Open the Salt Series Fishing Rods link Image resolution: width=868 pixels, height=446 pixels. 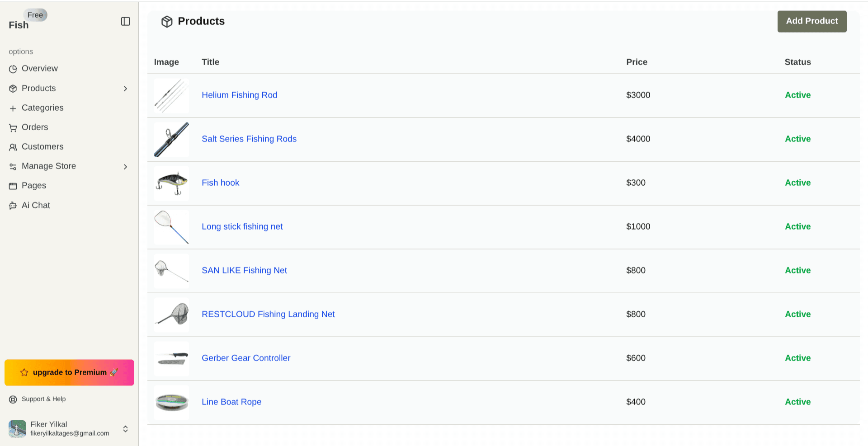[249, 139]
